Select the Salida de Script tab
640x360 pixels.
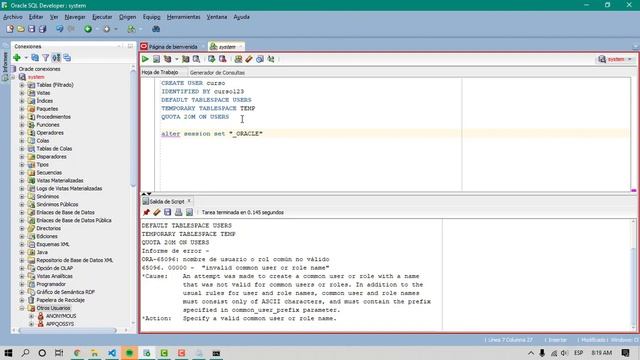167,202
